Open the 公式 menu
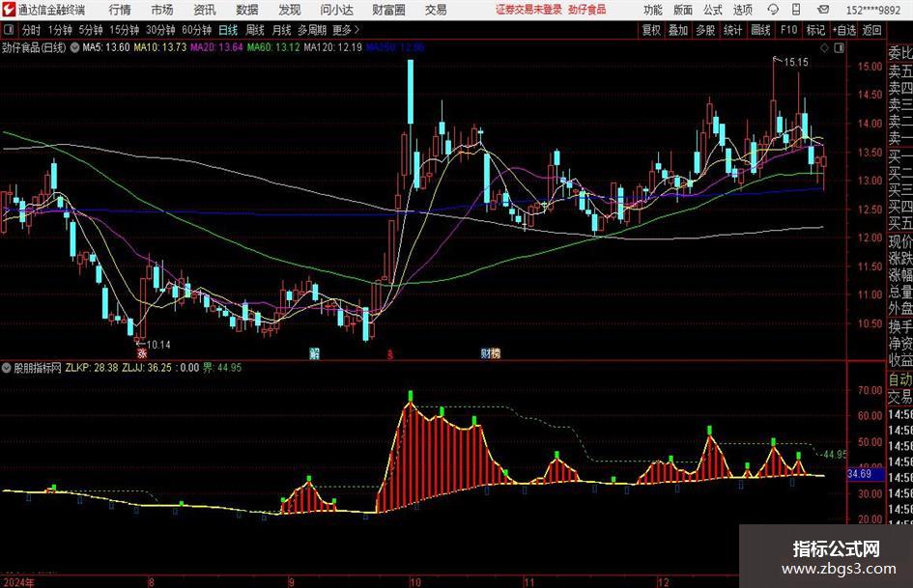Image resolution: width=913 pixels, height=588 pixels. [x=713, y=10]
